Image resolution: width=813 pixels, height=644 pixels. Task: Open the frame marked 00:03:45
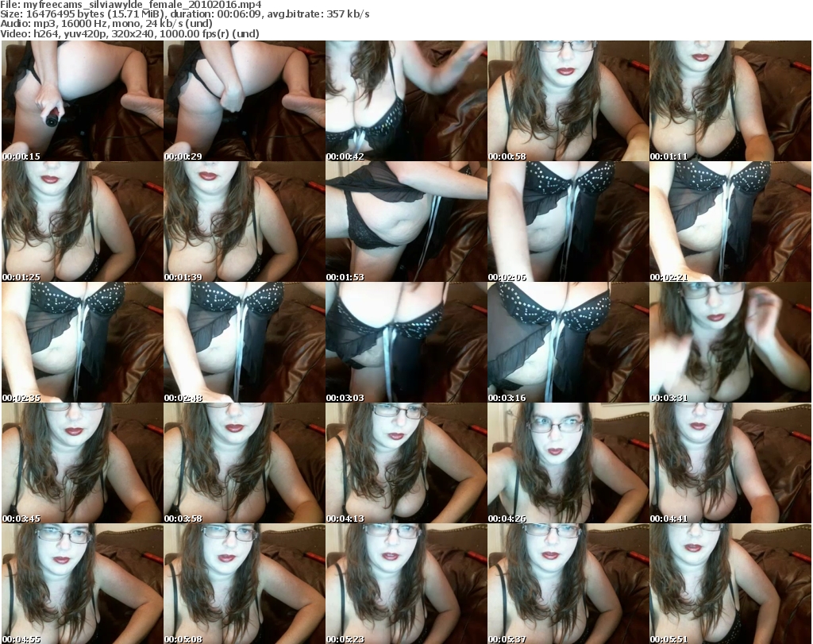tap(83, 463)
